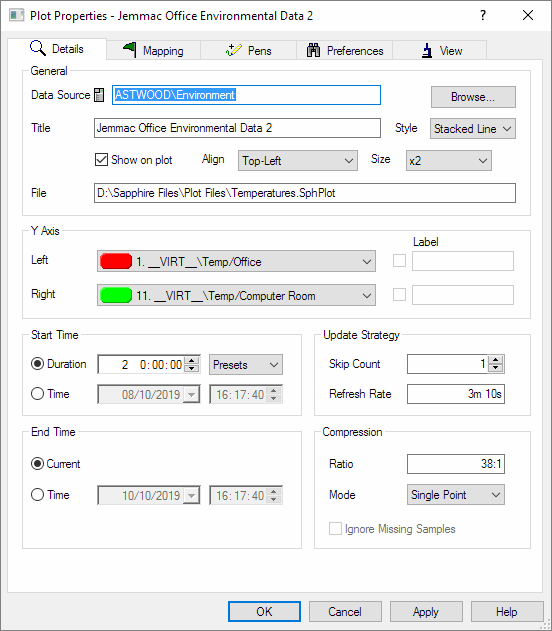Click the red Temp/Office pen color swatch

(116, 262)
